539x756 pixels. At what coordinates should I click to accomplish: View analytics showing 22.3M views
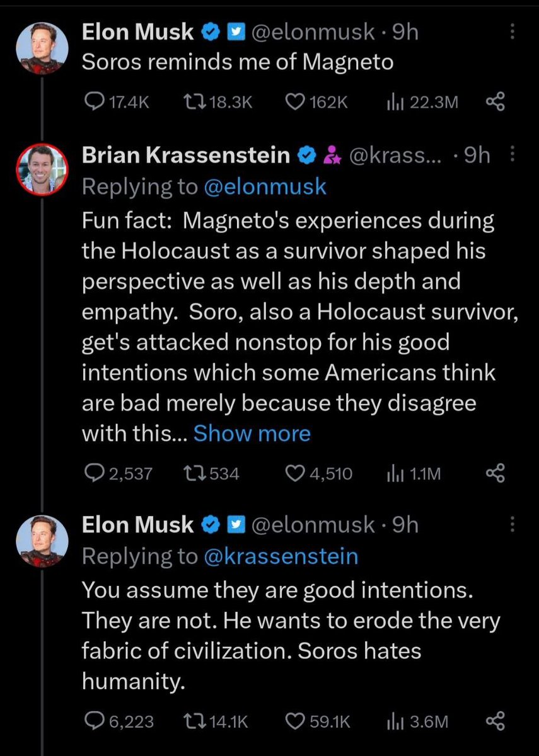[395, 102]
